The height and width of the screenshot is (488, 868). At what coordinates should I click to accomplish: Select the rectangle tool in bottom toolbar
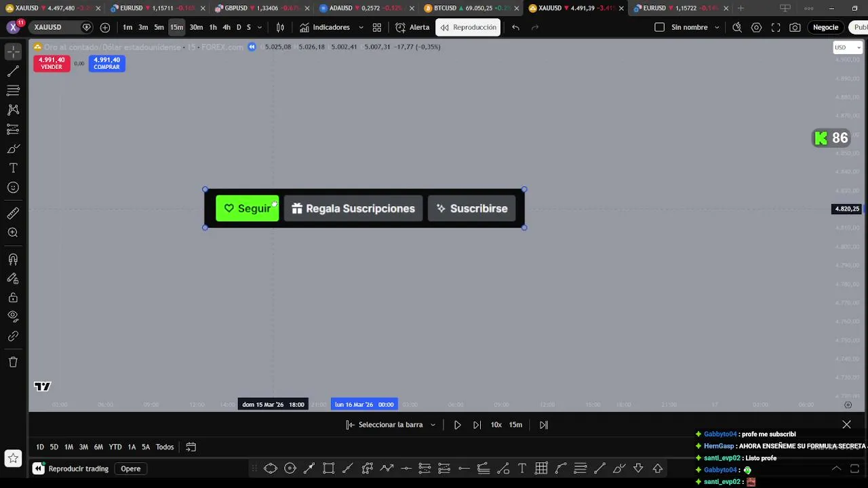pyautogui.click(x=329, y=468)
